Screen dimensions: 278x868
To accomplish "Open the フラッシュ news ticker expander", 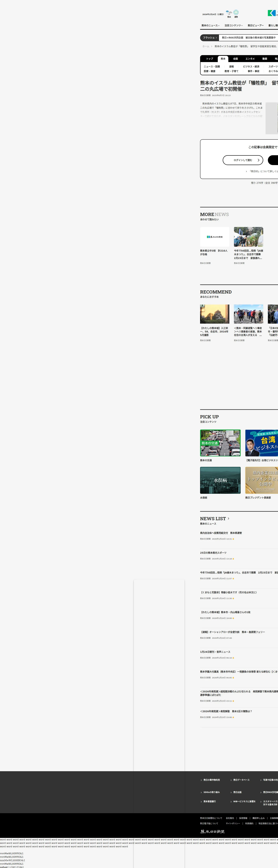I will [x=210, y=38].
